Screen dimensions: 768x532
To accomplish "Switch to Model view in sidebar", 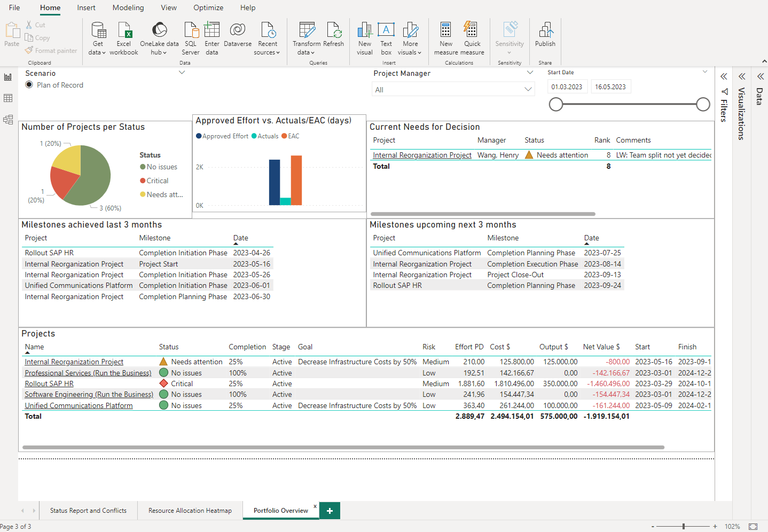I will (x=8, y=120).
